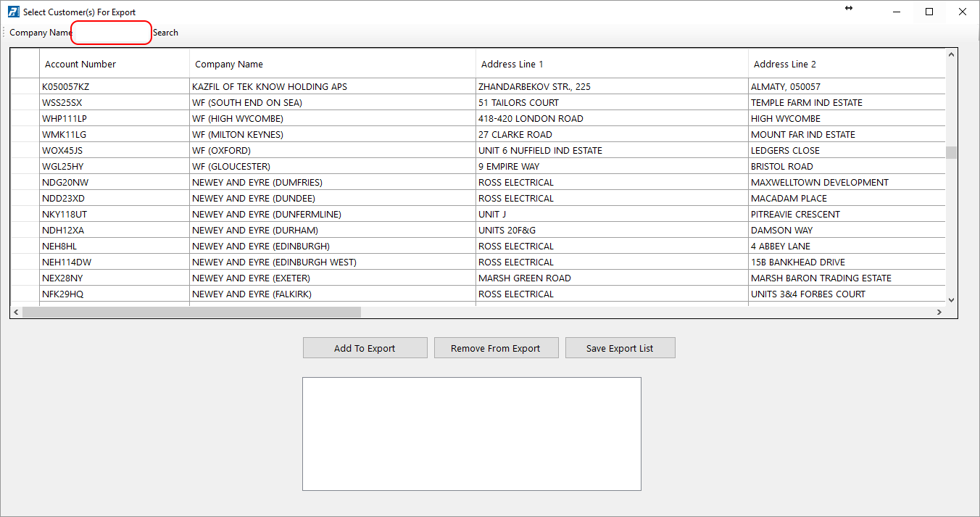Click inside the export list box

click(x=472, y=434)
